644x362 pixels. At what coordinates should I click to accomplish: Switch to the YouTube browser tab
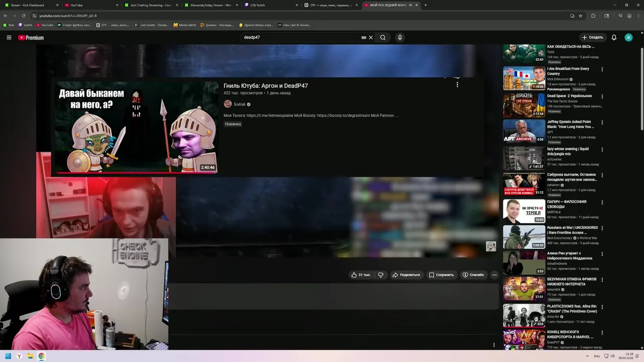[91, 5]
